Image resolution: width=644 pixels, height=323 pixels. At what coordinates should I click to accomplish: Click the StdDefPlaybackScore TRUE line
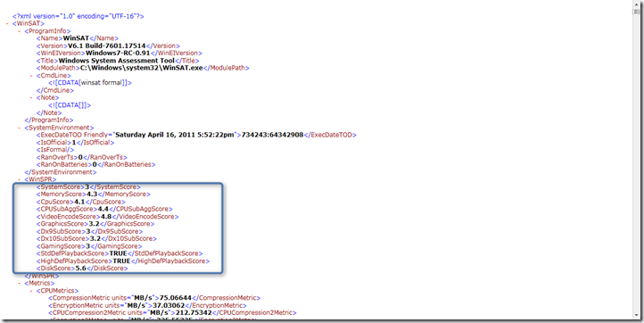pos(120,253)
